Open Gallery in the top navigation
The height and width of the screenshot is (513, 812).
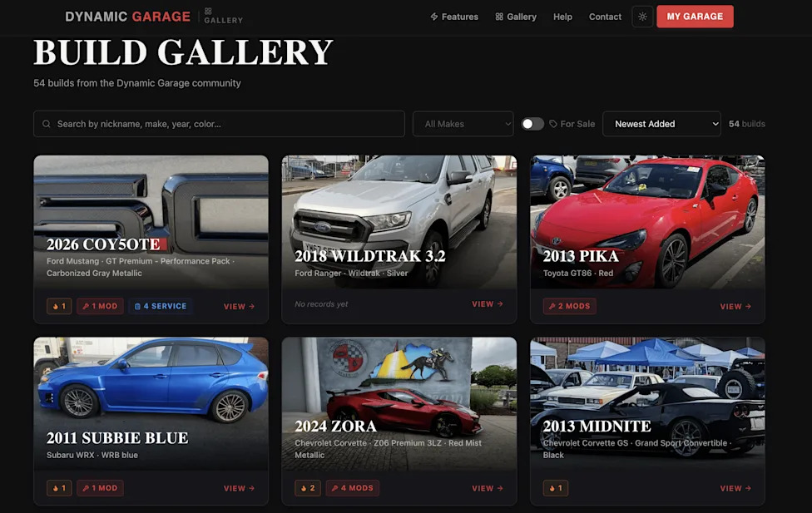pos(516,17)
